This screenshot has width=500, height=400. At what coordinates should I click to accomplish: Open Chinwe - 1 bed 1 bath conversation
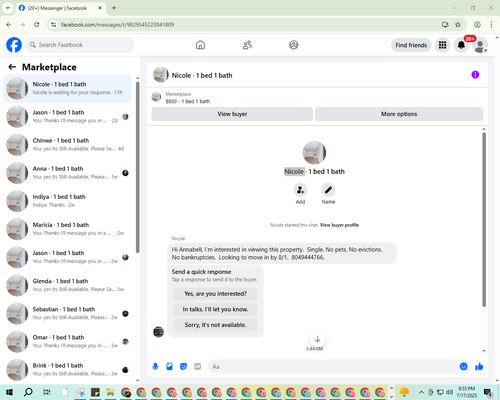[x=67, y=145]
